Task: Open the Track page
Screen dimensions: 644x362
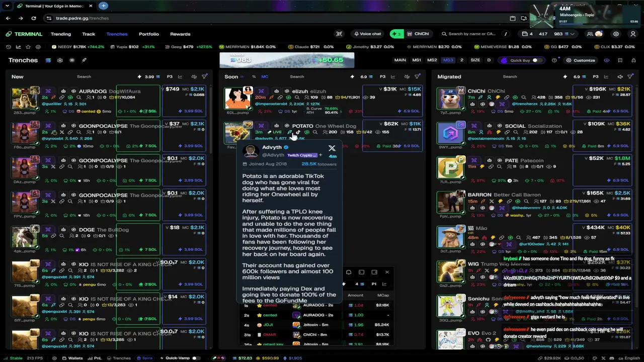Action: [89, 34]
